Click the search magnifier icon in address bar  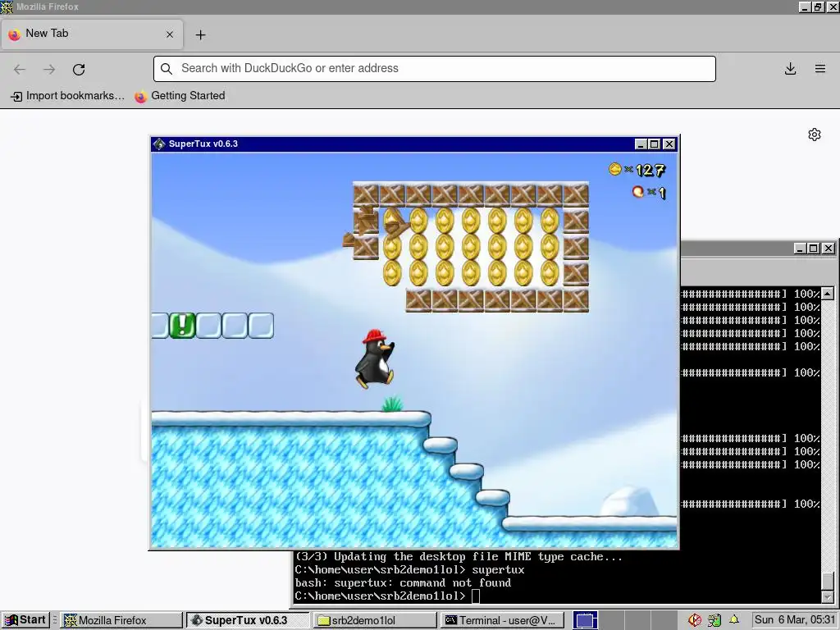pos(167,69)
